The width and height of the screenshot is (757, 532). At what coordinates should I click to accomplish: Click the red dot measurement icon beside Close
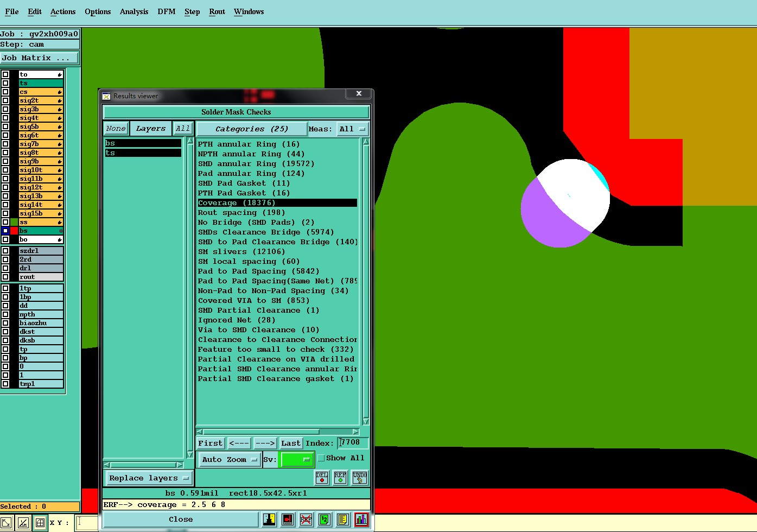click(288, 520)
